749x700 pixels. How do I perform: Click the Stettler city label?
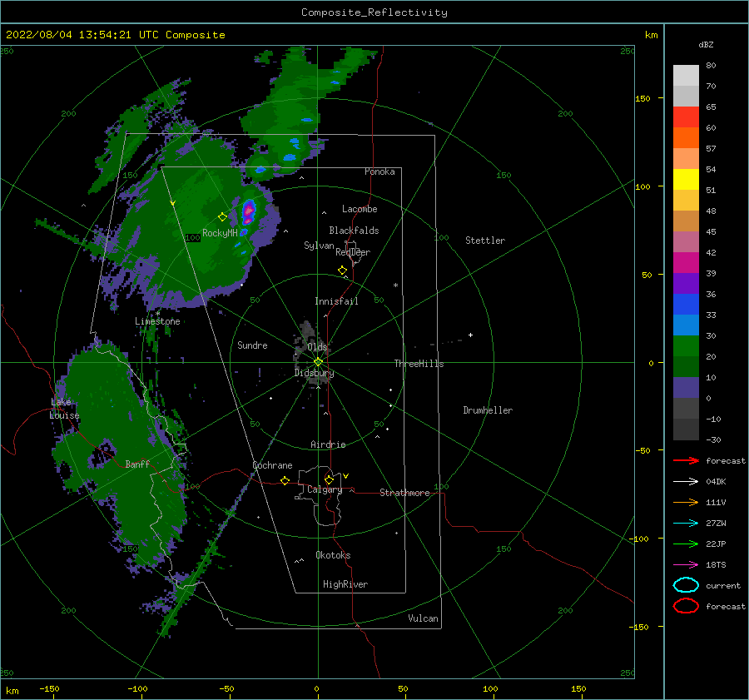point(485,241)
